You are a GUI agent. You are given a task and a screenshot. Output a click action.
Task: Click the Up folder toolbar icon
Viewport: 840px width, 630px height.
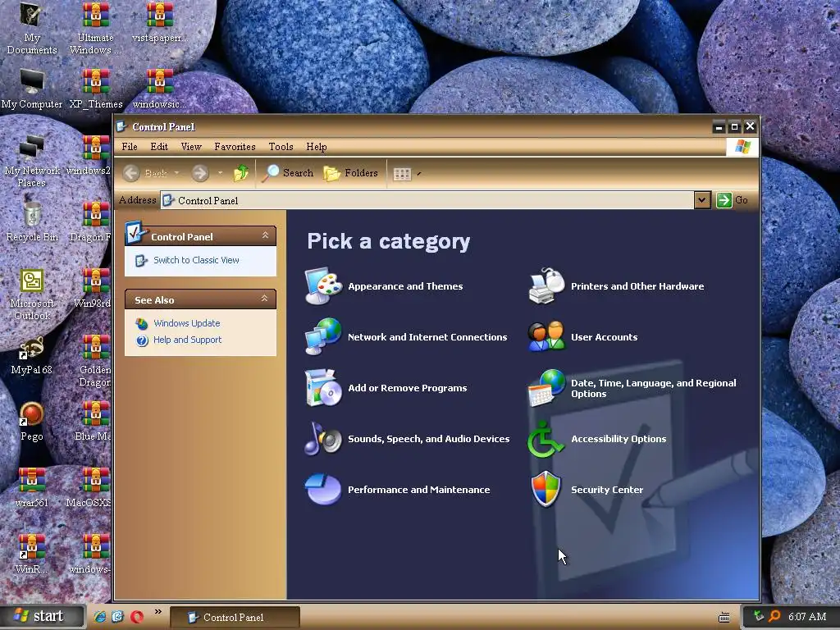click(x=241, y=172)
